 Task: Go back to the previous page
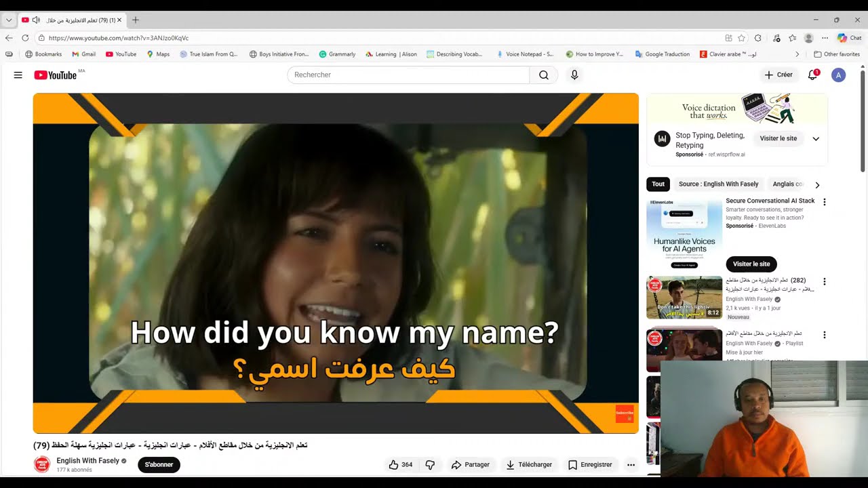tap(9, 38)
